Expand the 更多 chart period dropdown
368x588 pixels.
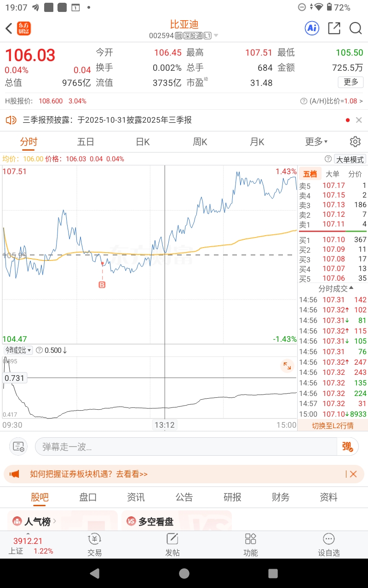pos(316,142)
